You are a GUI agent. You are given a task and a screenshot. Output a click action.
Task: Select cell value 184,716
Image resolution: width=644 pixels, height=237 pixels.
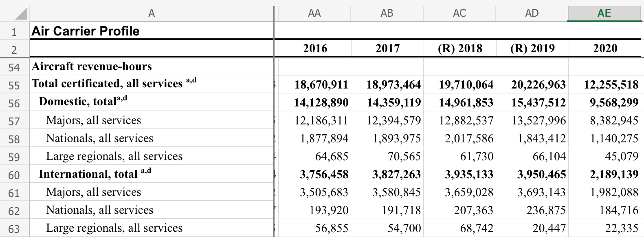tap(604, 210)
